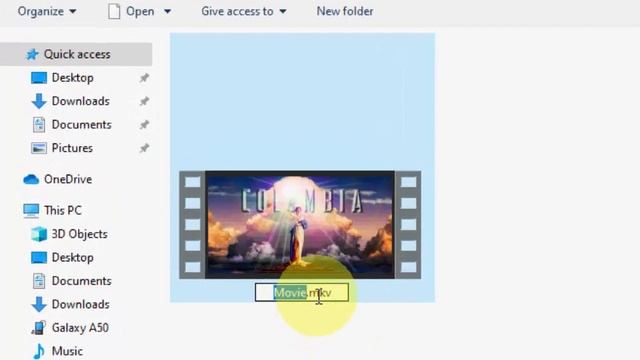
Task: Open the Organize dropdown menu
Action: (x=47, y=11)
